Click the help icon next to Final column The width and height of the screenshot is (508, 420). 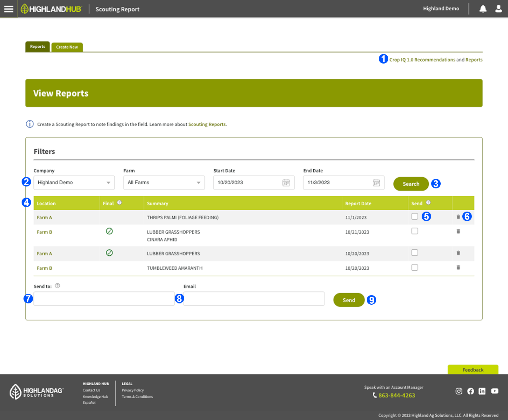coord(119,202)
